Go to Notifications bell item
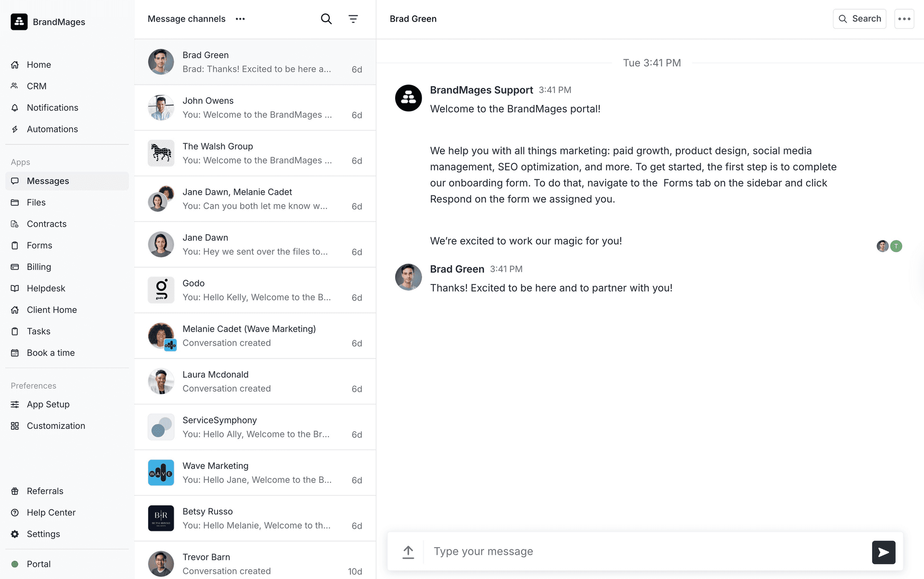 [x=52, y=108]
